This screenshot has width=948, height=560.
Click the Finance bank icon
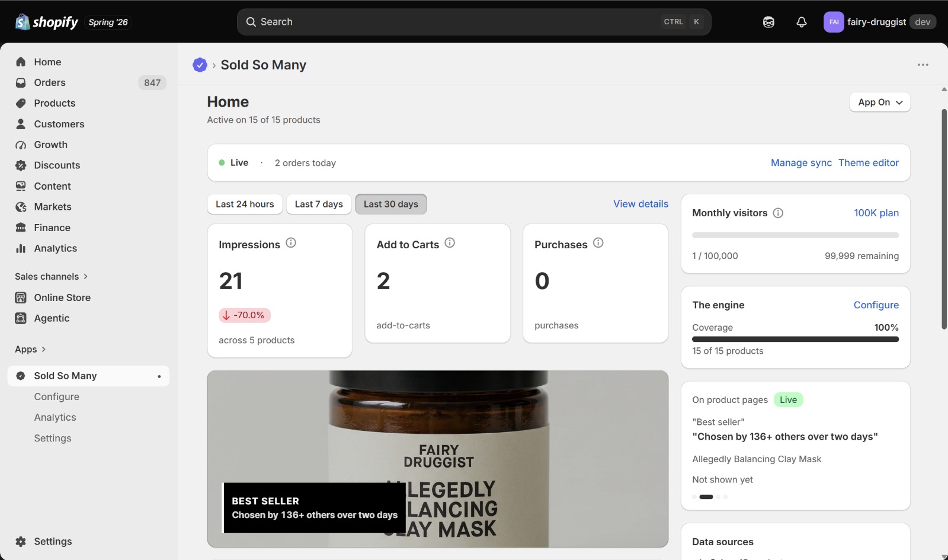[21, 228]
